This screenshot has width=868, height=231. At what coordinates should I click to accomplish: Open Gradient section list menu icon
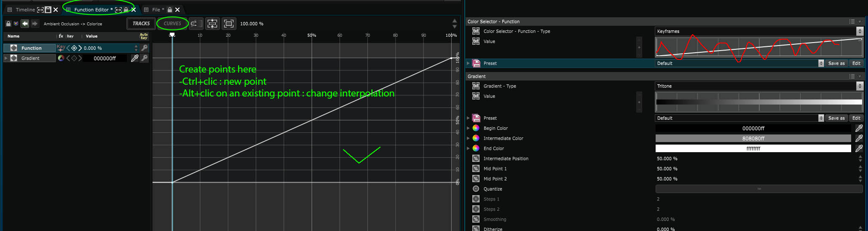[x=852, y=76]
